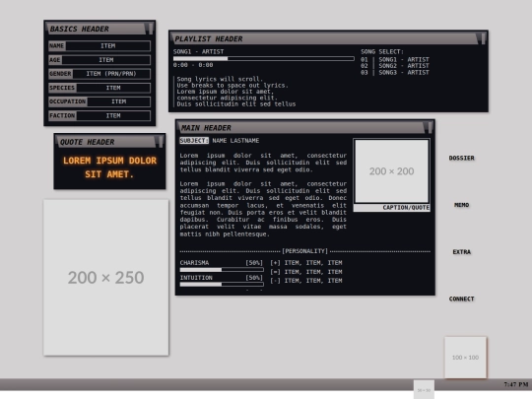Click the 100 × 100 avatar thumbnail
The height and width of the screenshot is (399, 532).
coord(465,358)
